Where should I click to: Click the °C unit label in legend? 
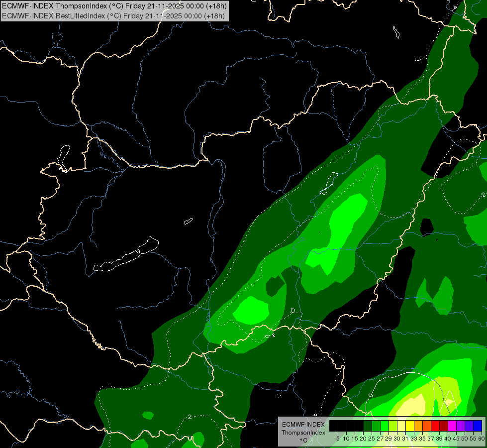pyautogui.click(x=303, y=441)
